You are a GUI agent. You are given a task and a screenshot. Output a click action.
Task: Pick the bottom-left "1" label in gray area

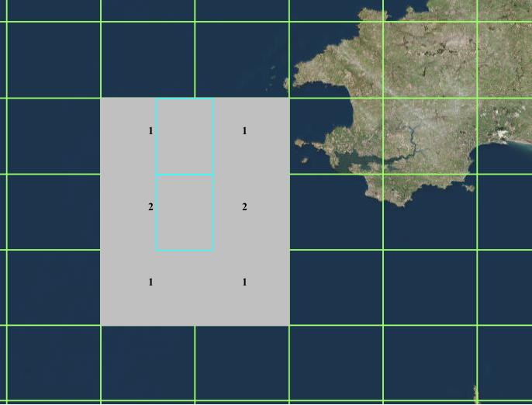click(150, 282)
